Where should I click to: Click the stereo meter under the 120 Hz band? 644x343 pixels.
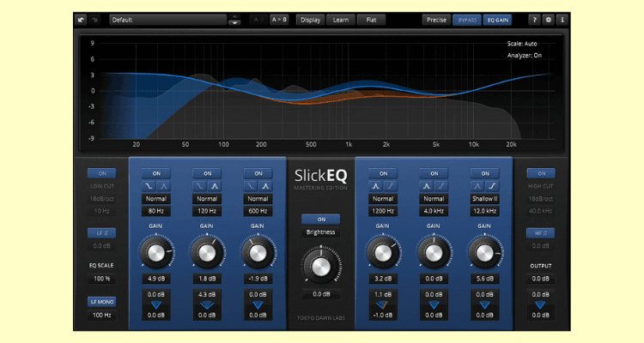point(207,305)
